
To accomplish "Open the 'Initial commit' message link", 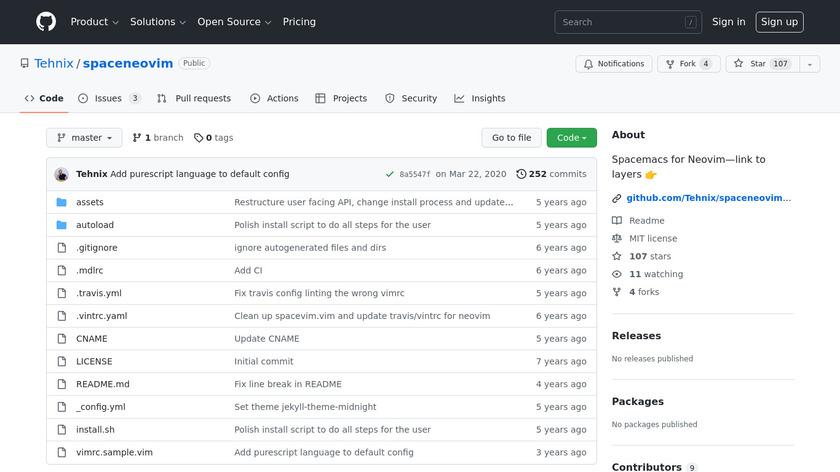I will [264, 362].
